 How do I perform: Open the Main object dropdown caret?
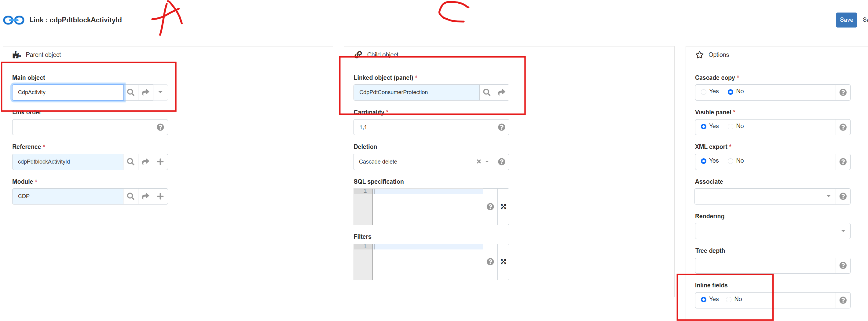(160, 92)
